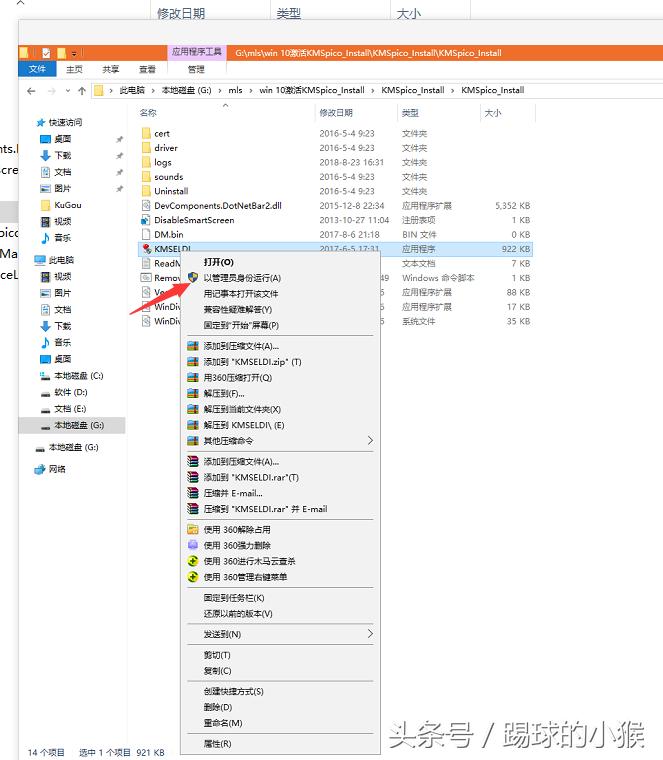Expand 其他压缩命令 submenu arrow
The height and width of the screenshot is (760, 663).
[370, 441]
